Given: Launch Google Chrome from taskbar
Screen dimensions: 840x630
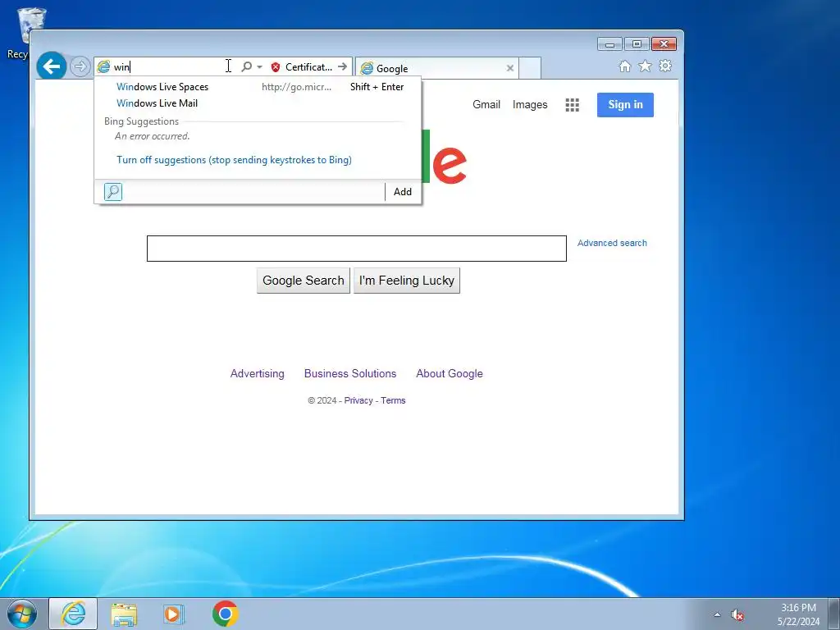Looking at the screenshot, I should (x=225, y=614).
